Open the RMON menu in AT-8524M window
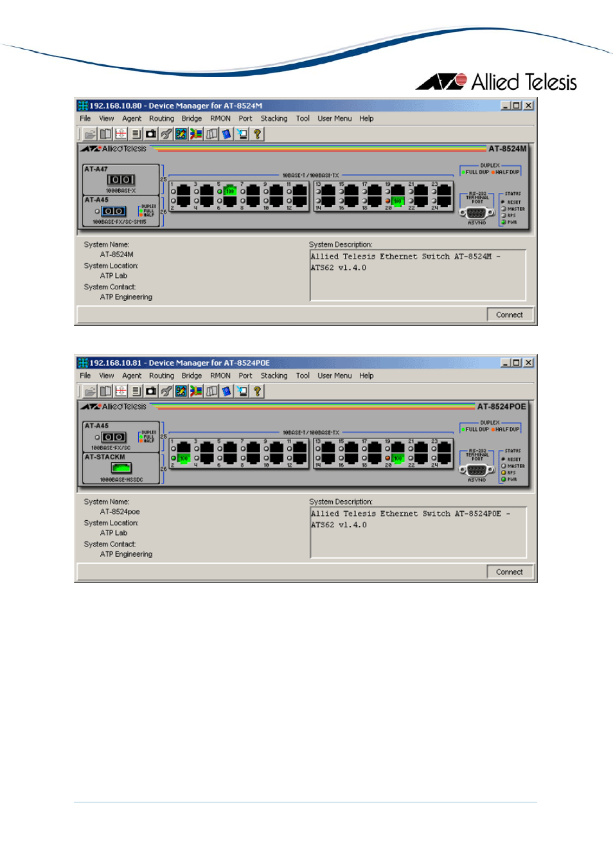This screenshot has width=613, height=868. point(220,118)
